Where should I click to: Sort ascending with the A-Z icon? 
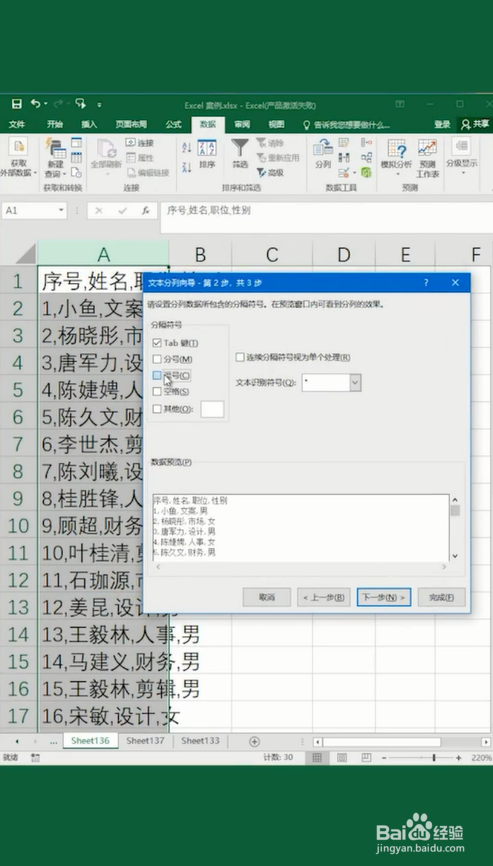(187, 147)
